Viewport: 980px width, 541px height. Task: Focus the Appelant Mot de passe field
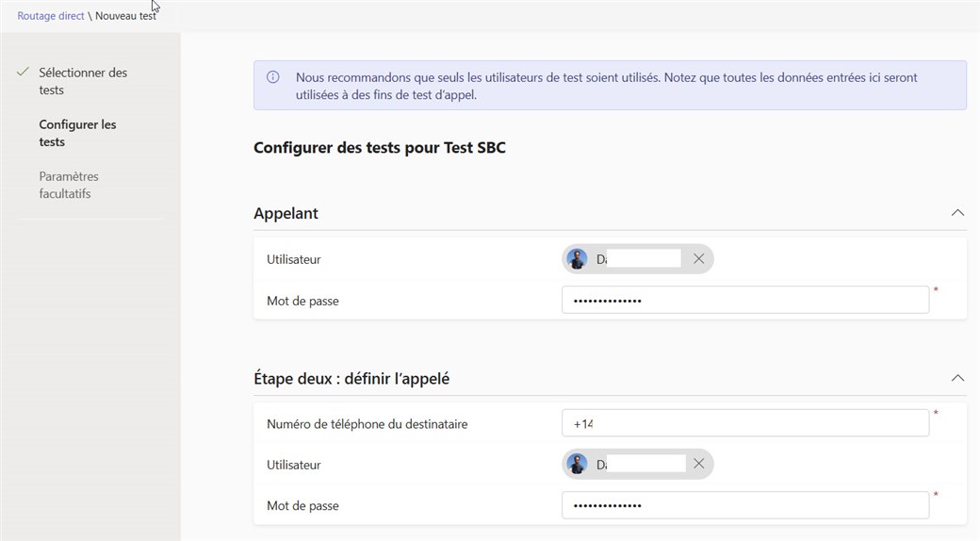tap(744, 301)
